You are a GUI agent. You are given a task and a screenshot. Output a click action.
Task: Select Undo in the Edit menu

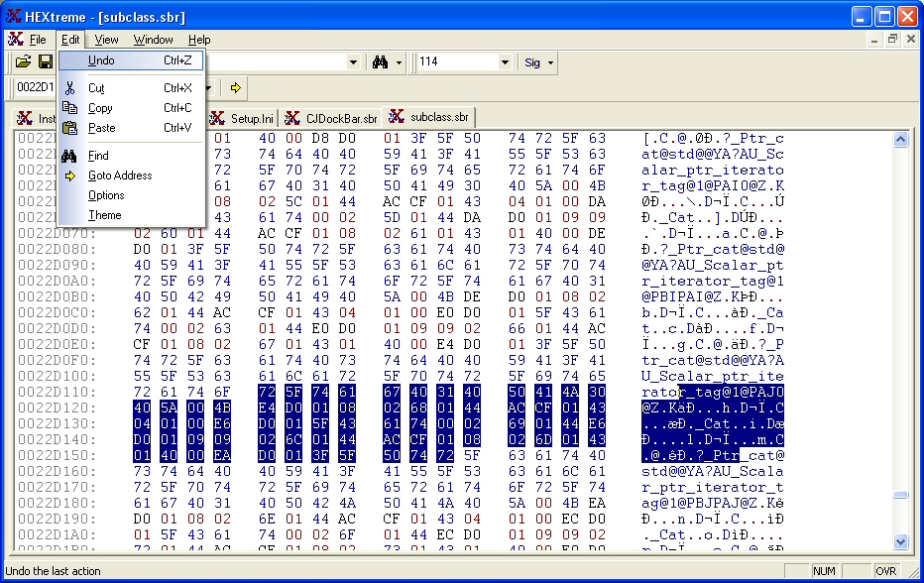tap(101, 60)
